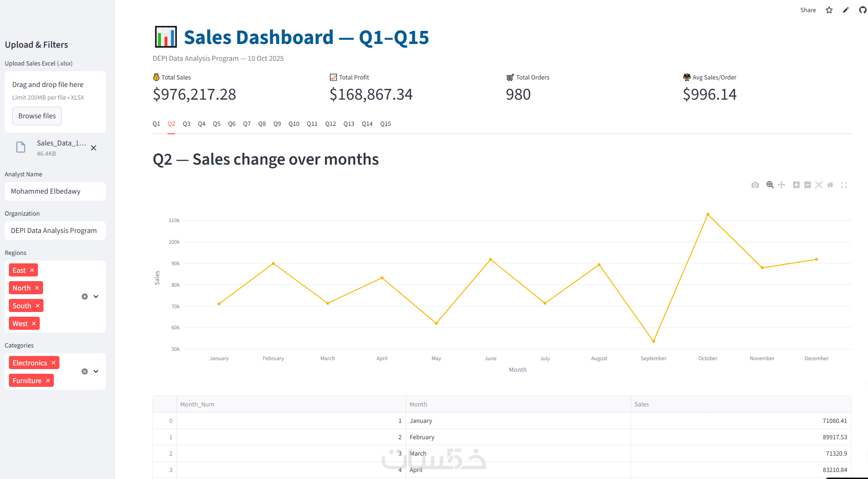
Task: Clear all selected regions
Action: pyautogui.click(x=85, y=297)
